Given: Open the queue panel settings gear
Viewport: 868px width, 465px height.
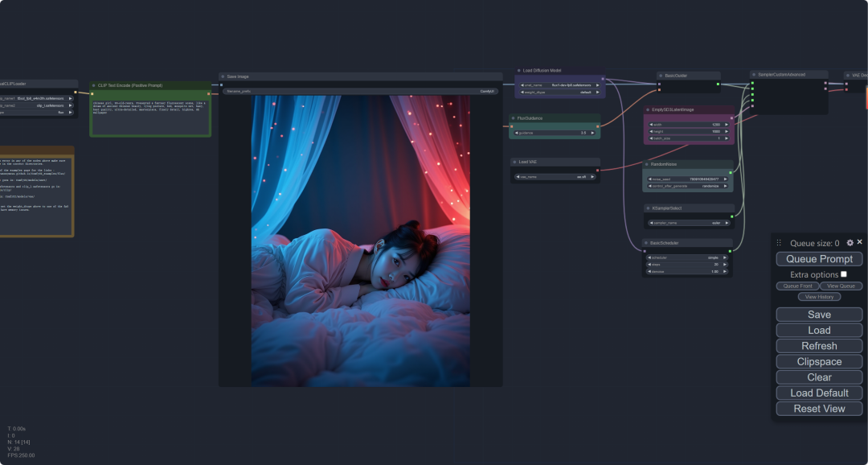Looking at the screenshot, I should (x=850, y=243).
